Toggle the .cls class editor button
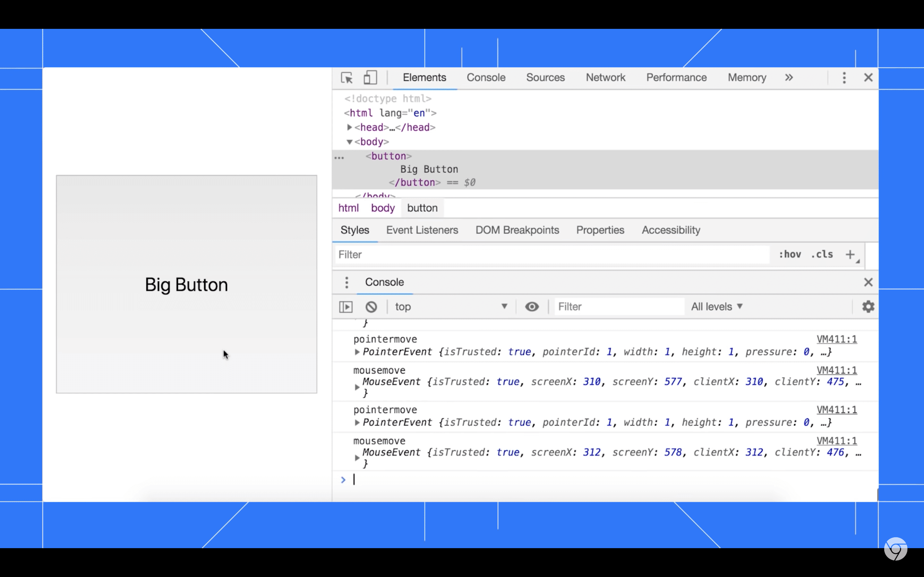Screen dimensions: 924x577 click(x=823, y=254)
